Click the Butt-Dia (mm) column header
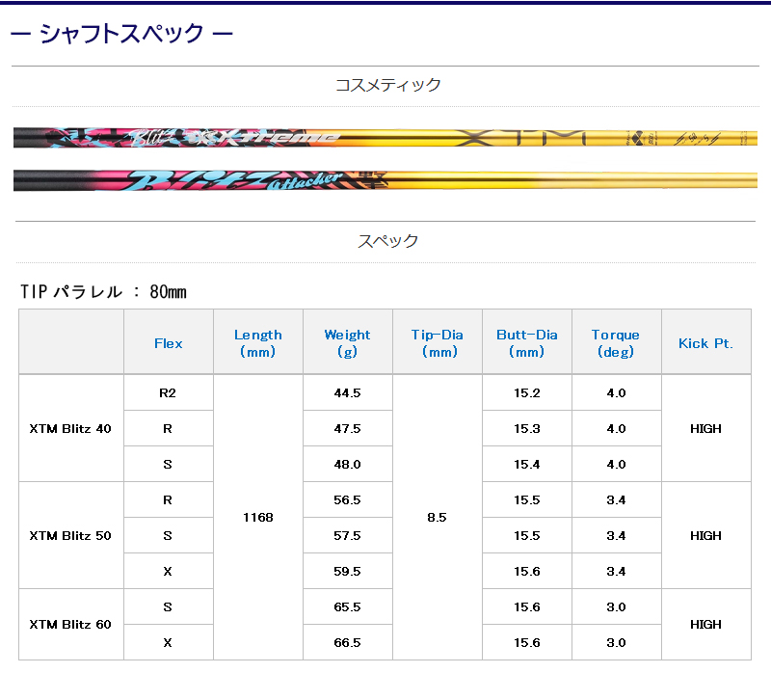The width and height of the screenshot is (771, 700). click(526, 343)
